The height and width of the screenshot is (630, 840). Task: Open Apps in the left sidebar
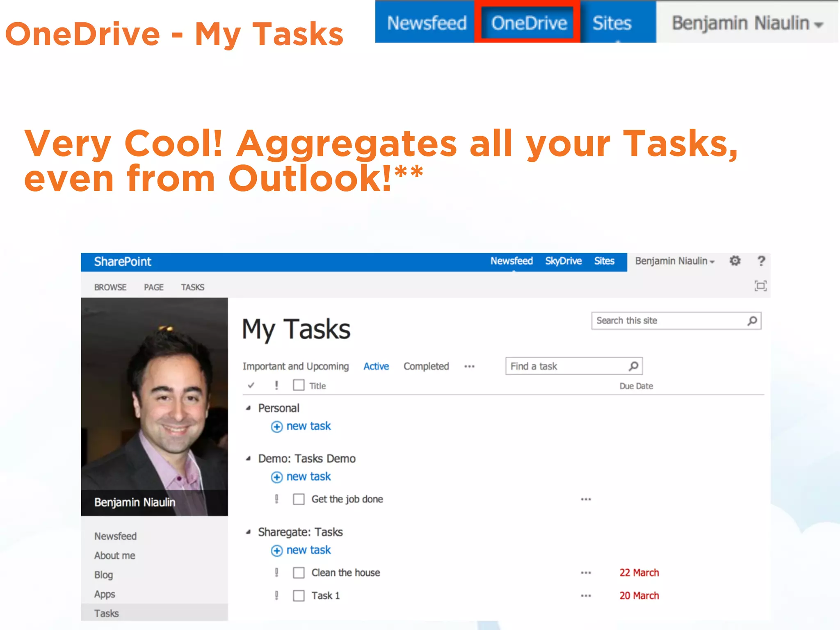pos(105,594)
